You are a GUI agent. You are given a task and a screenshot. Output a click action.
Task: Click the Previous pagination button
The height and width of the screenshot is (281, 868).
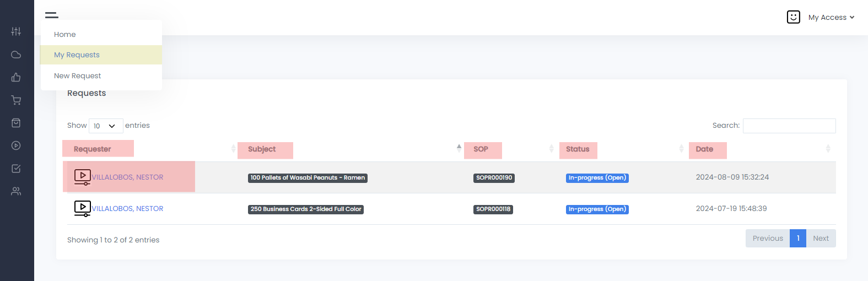coord(767,239)
